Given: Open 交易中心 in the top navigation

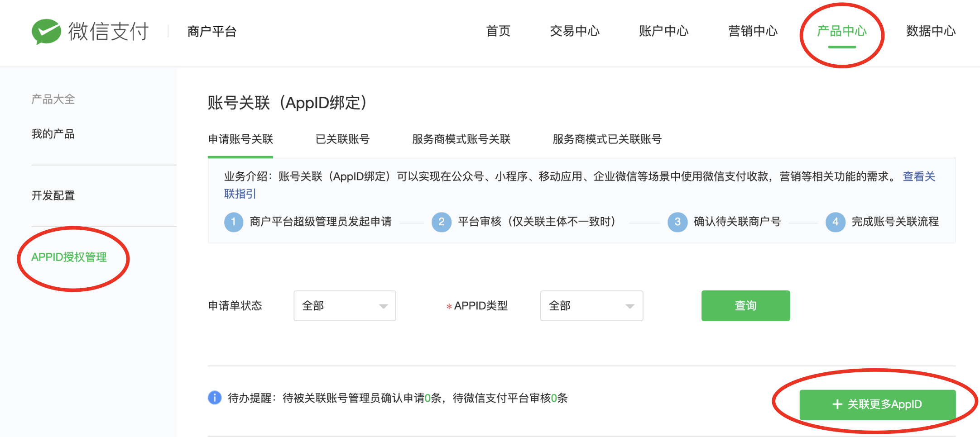Looking at the screenshot, I should coord(574,31).
